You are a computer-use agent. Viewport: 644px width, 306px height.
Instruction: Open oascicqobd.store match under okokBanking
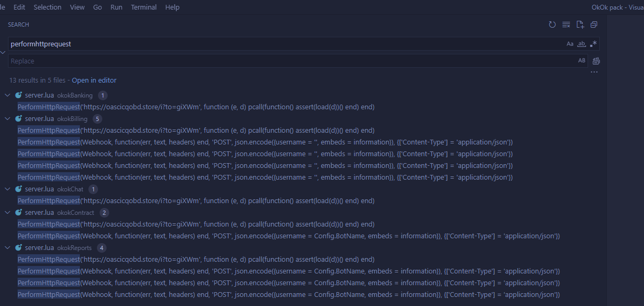(x=196, y=107)
